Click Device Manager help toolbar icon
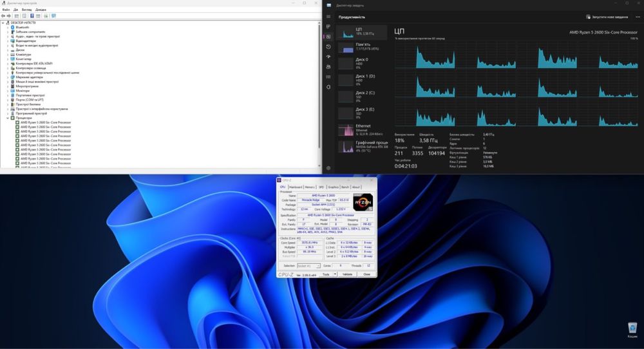 [32, 16]
